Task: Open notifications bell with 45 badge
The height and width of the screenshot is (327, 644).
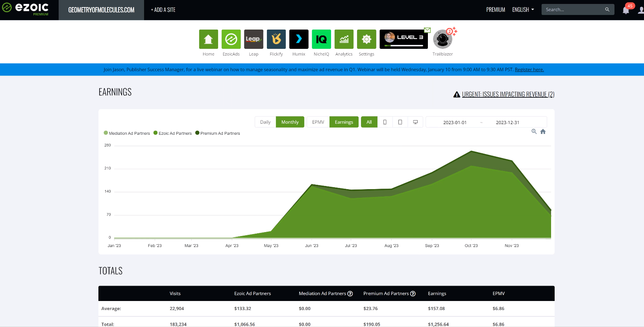Action: 626,10
